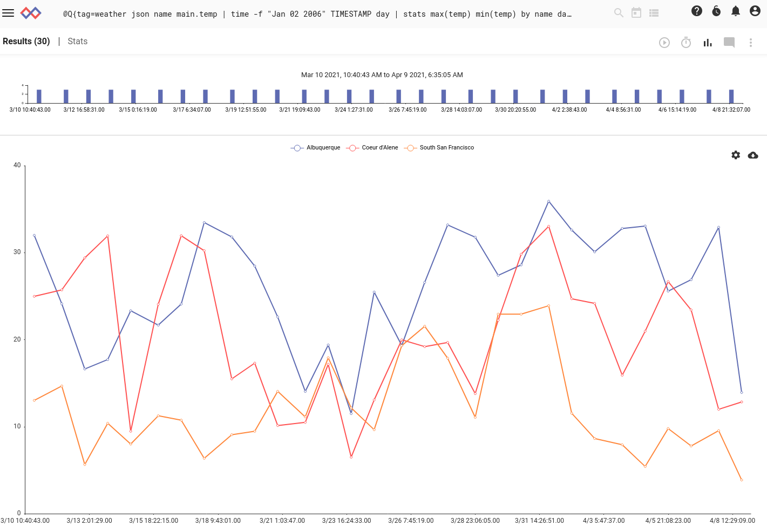Open the calendar date picker icon
Viewport: 767px width, 532px height.
636,12
